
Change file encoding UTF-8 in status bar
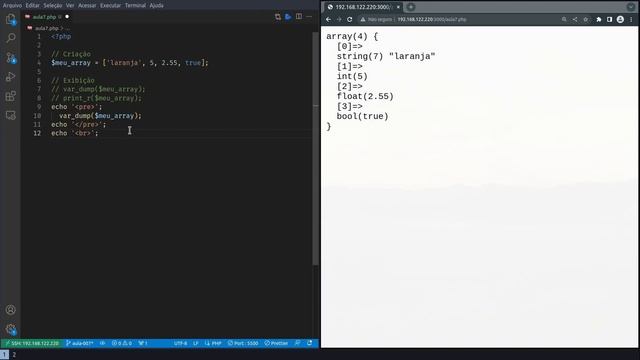click(x=180, y=343)
